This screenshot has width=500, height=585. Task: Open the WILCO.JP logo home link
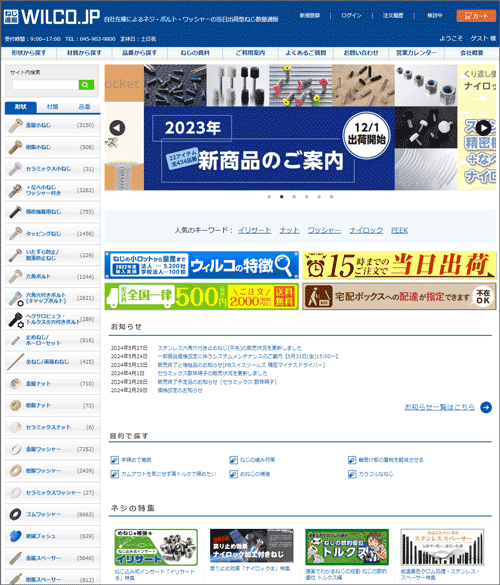(x=51, y=17)
